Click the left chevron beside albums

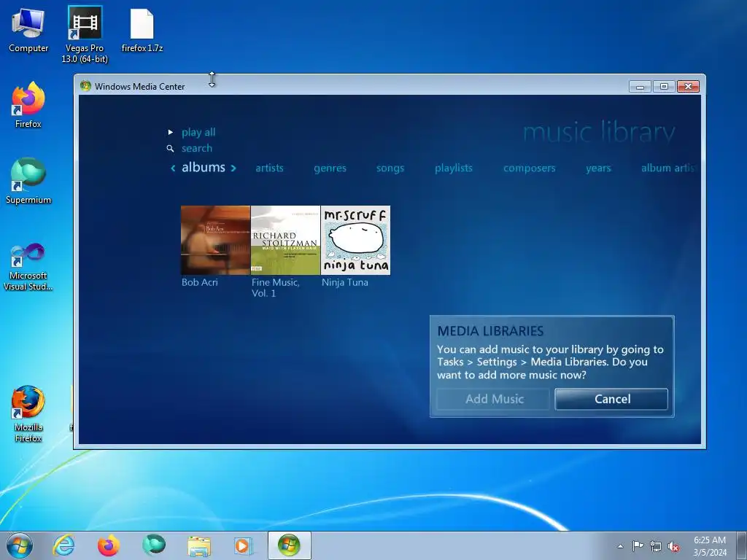point(173,168)
